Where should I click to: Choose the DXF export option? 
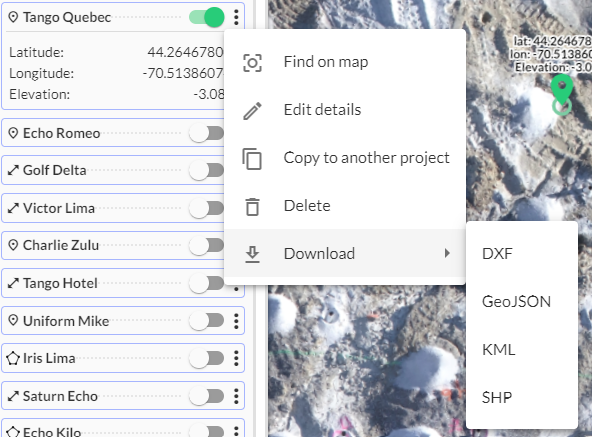click(x=497, y=254)
